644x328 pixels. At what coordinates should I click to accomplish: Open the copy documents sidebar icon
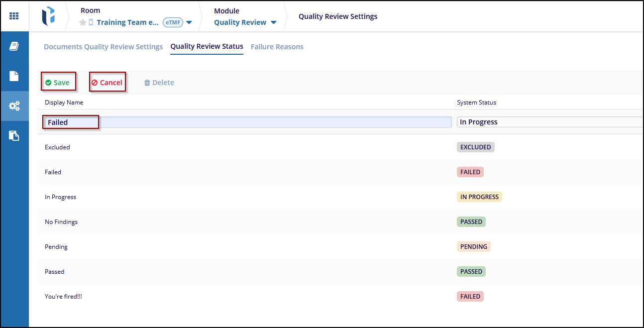click(x=14, y=136)
